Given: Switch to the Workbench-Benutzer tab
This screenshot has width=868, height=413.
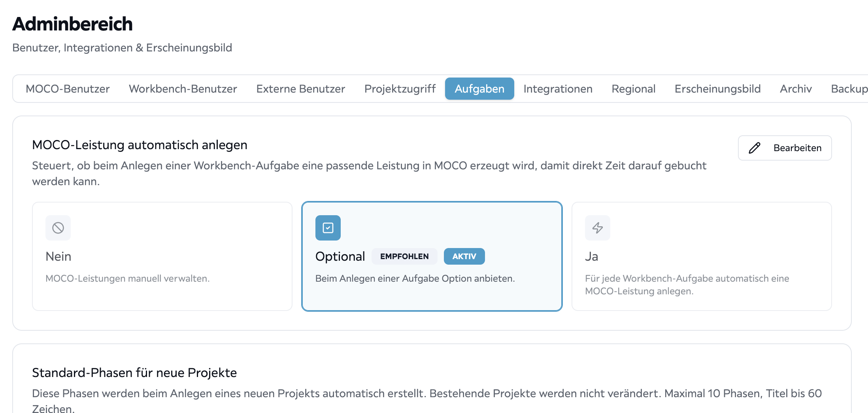Looking at the screenshot, I should 183,89.
